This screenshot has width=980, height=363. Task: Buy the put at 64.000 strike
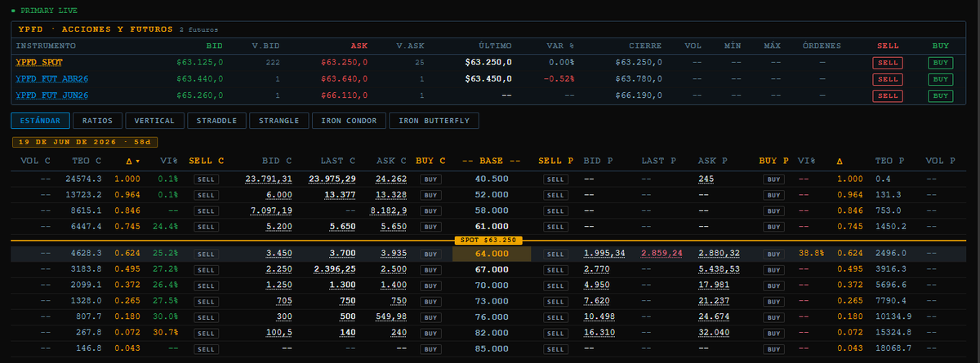point(773,255)
